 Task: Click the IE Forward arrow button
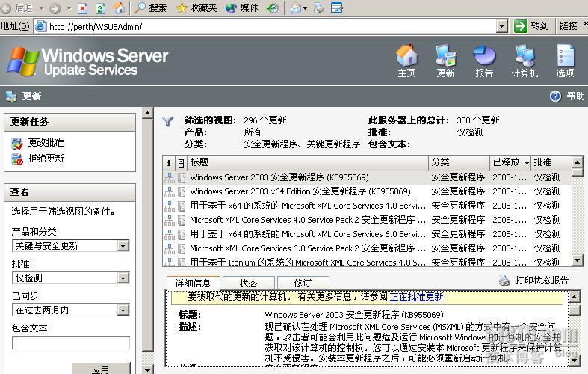click(55, 8)
